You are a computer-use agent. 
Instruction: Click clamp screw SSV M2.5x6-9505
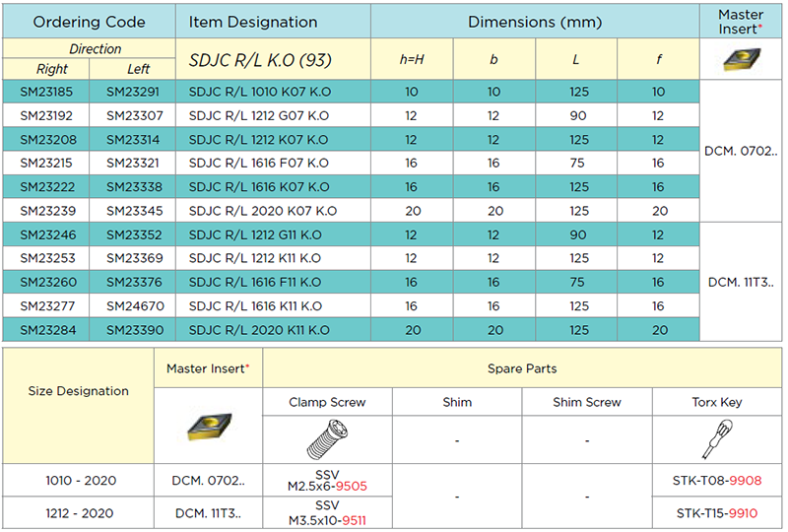327,480
